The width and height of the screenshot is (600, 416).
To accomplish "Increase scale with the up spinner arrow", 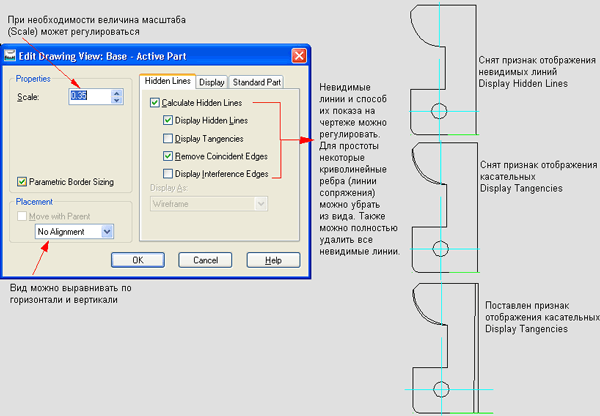I will pyautogui.click(x=117, y=92).
